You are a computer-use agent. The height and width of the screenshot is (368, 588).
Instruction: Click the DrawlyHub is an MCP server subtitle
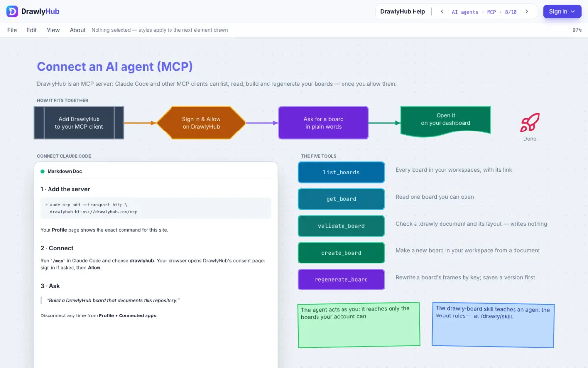(217, 84)
